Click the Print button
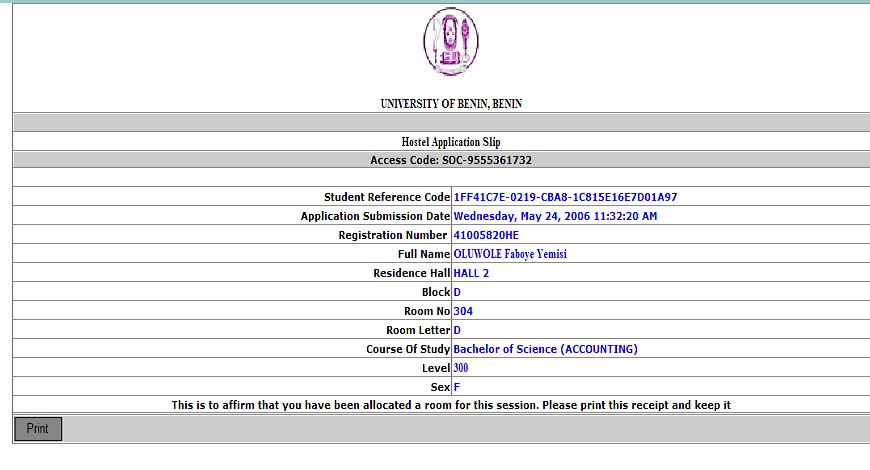The height and width of the screenshot is (470, 870). (x=38, y=429)
